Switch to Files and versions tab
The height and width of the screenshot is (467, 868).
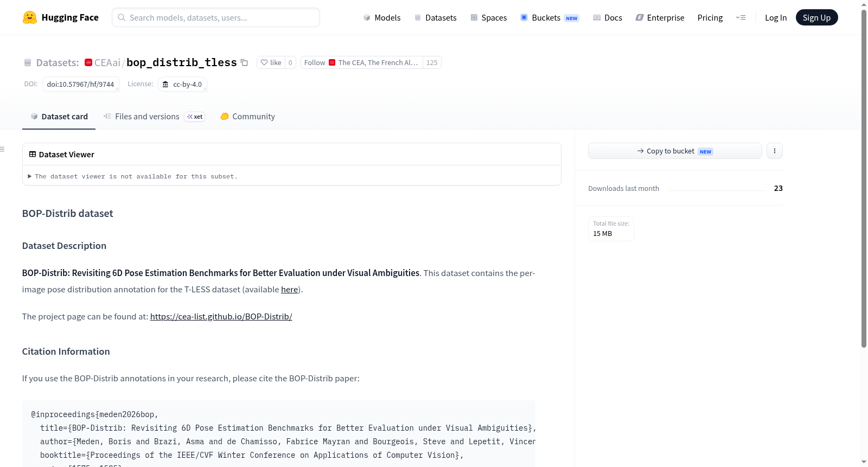154,117
